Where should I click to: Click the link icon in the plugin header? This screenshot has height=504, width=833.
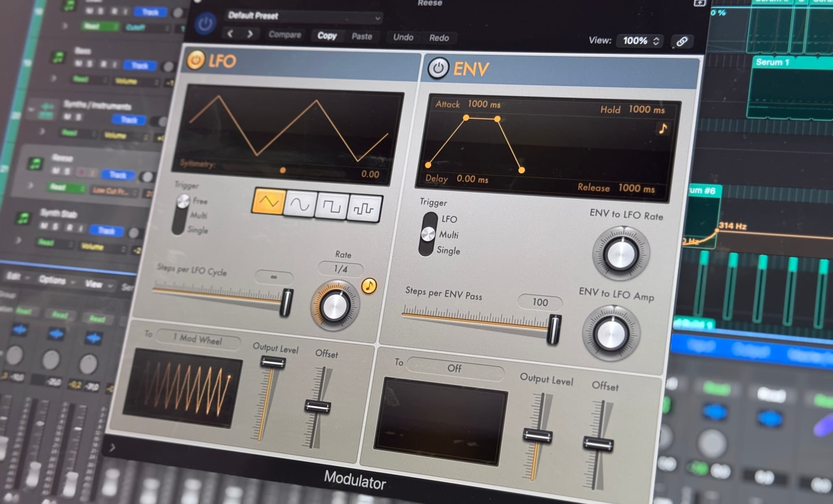click(x=683, y=41)
